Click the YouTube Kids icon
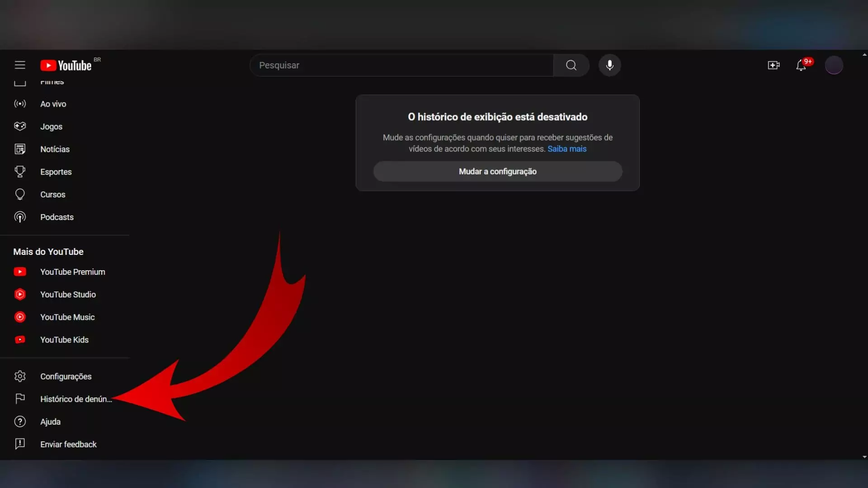 (x=20, y=339)
